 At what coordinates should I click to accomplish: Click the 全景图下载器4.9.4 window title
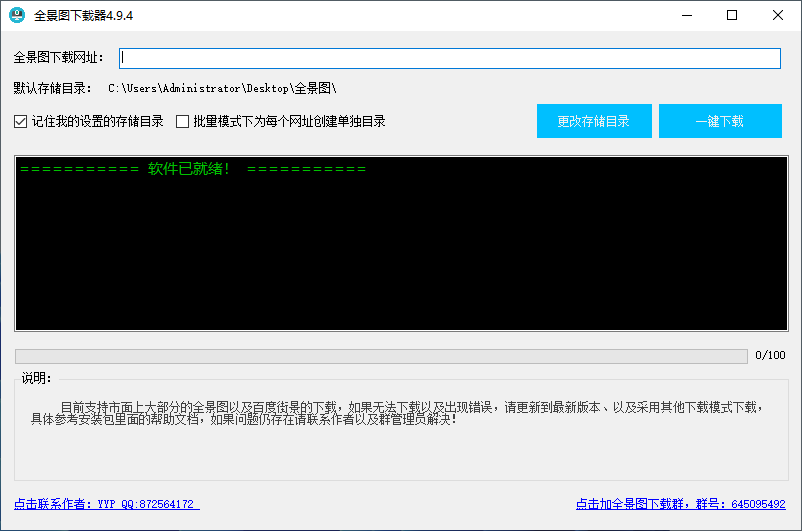[84, 16]
